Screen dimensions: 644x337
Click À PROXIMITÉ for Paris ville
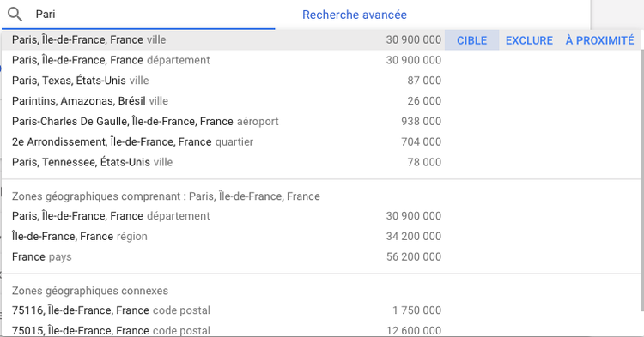coord(599,40)
